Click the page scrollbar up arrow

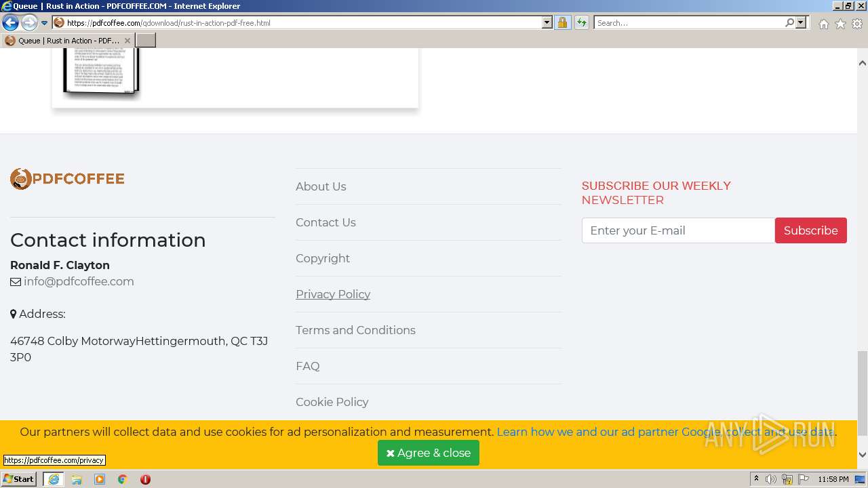click(863, 63)
